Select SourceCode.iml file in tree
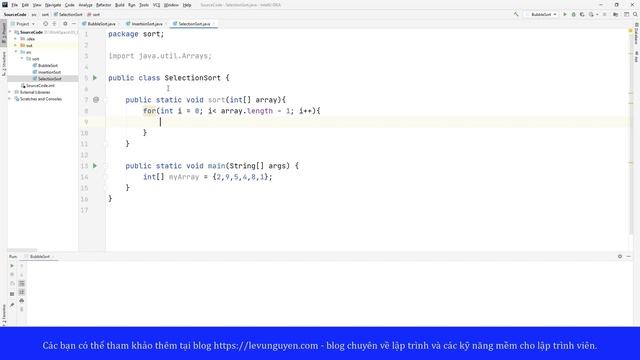The image size is (640, 360). coord(40,85)
